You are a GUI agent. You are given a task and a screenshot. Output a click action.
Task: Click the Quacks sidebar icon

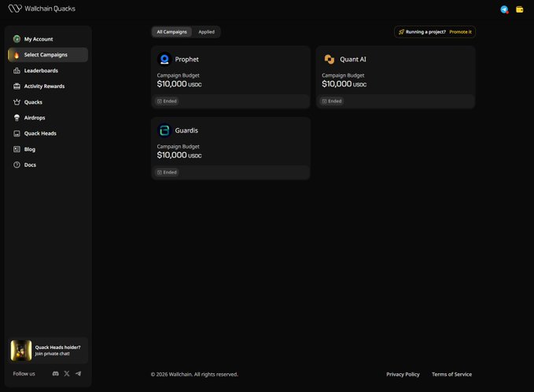point(17,102)
